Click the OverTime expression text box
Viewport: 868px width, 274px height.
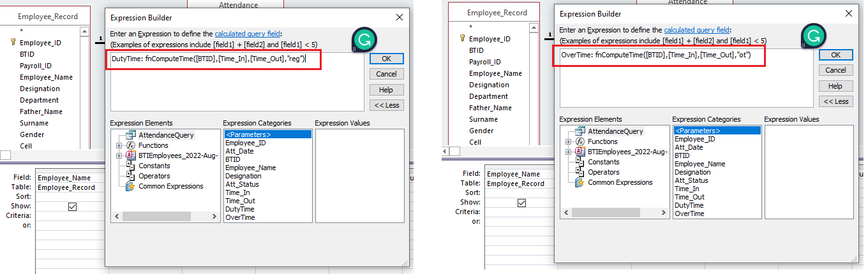(x=686, y=78)
